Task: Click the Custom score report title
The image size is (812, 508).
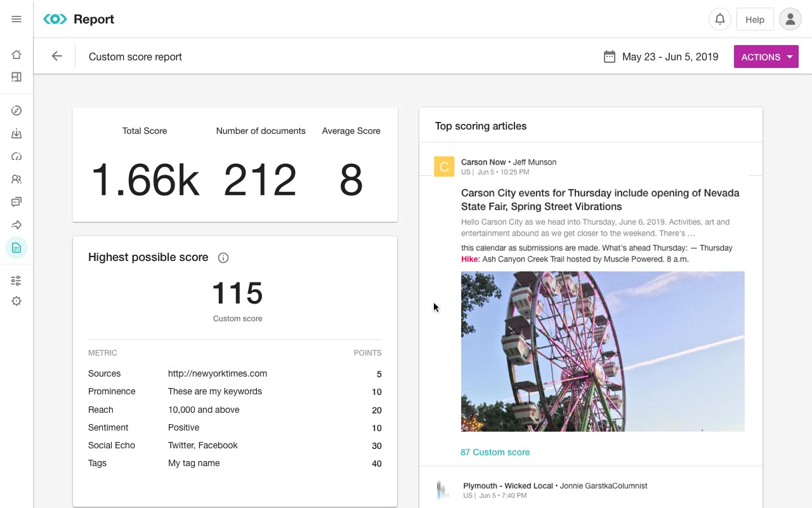Action: click(135, 57)
